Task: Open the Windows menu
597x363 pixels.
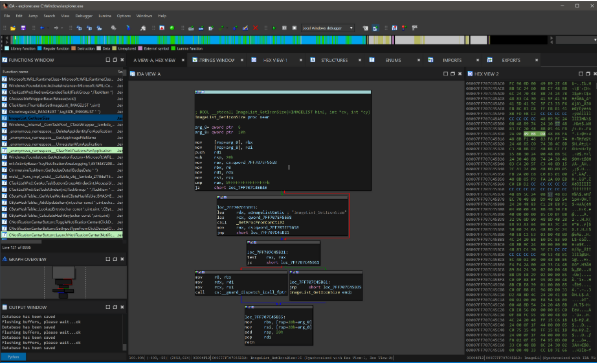Action: point(144,16)
